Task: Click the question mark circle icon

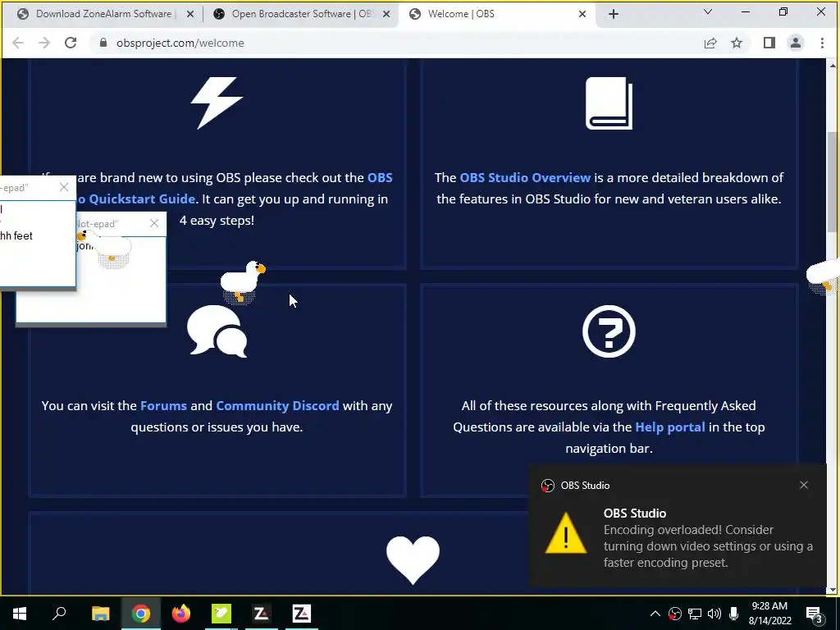Action: (609, 331)
